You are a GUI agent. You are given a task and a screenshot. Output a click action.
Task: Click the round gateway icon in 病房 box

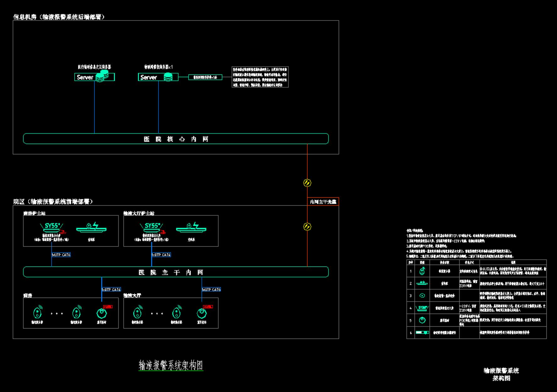[x=101, y=313]
